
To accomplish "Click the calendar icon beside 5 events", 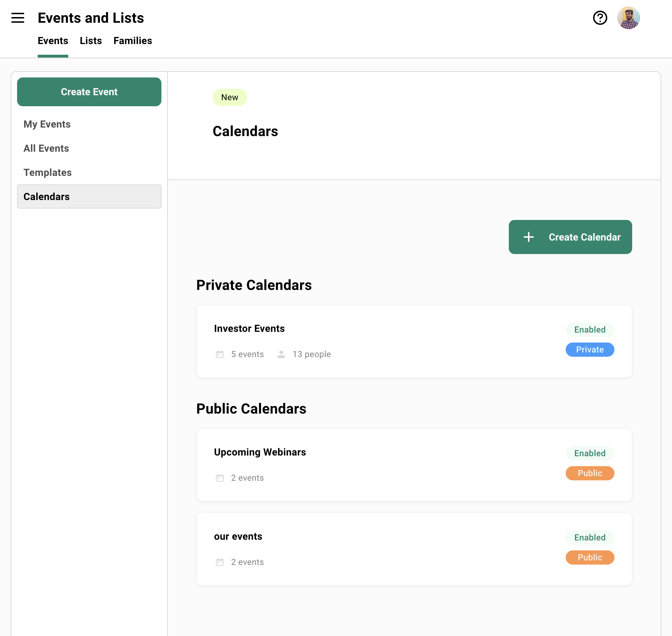I will [220, 354].
